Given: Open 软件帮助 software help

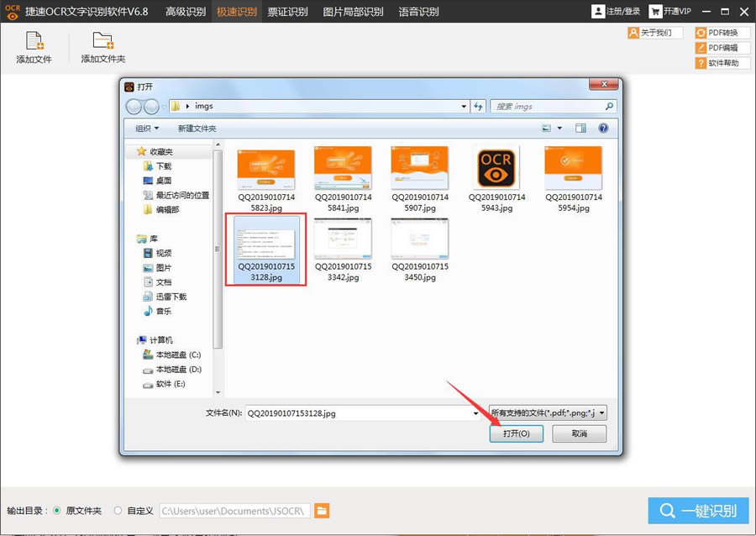Looking at the screenshot, I should coord(721,63).
